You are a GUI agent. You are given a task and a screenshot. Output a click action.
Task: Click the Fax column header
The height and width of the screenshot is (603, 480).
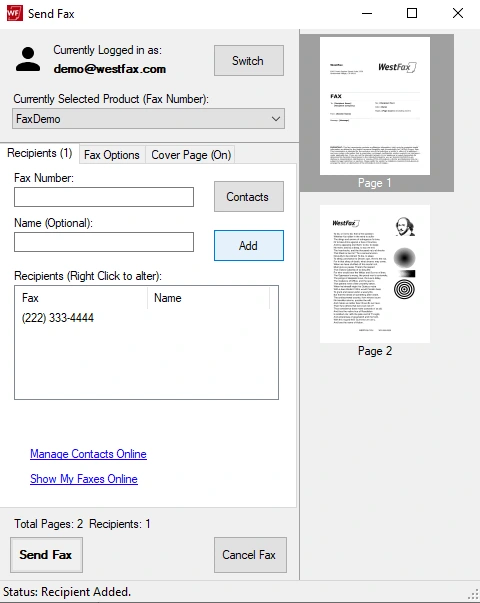82,298
